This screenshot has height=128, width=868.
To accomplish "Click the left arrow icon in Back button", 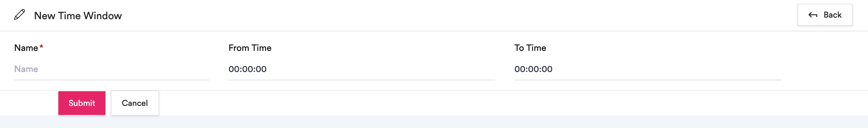I will (813, 15).
